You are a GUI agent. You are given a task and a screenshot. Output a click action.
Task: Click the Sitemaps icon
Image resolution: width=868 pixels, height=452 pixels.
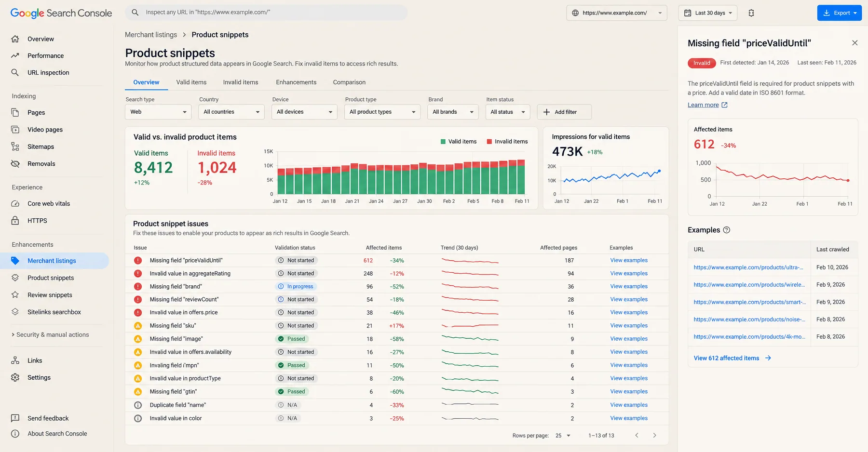coord(15,147)
